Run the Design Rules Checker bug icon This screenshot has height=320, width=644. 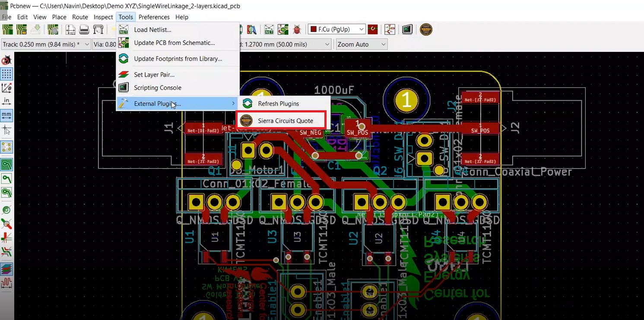297,29
